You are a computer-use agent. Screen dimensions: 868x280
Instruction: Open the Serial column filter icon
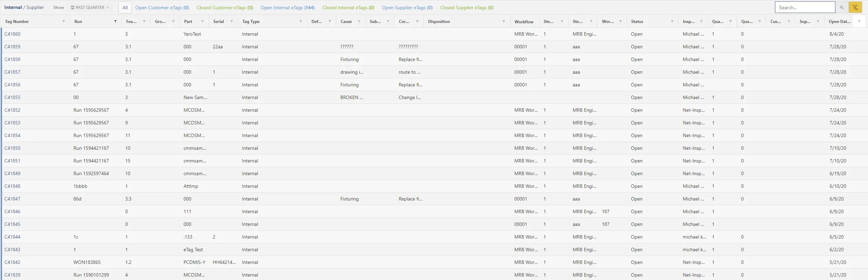click(x=232, y=22)
